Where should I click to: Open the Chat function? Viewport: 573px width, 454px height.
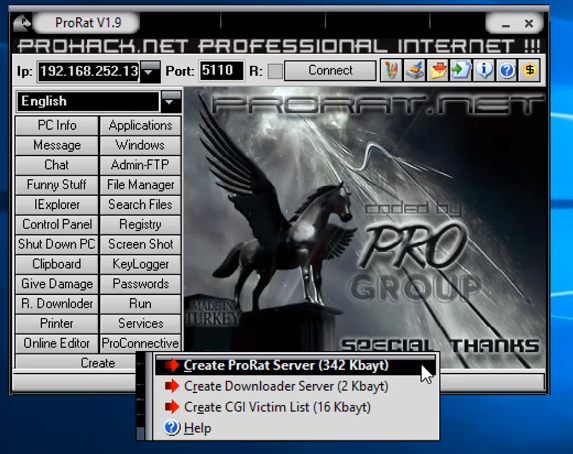click(57, 165)
